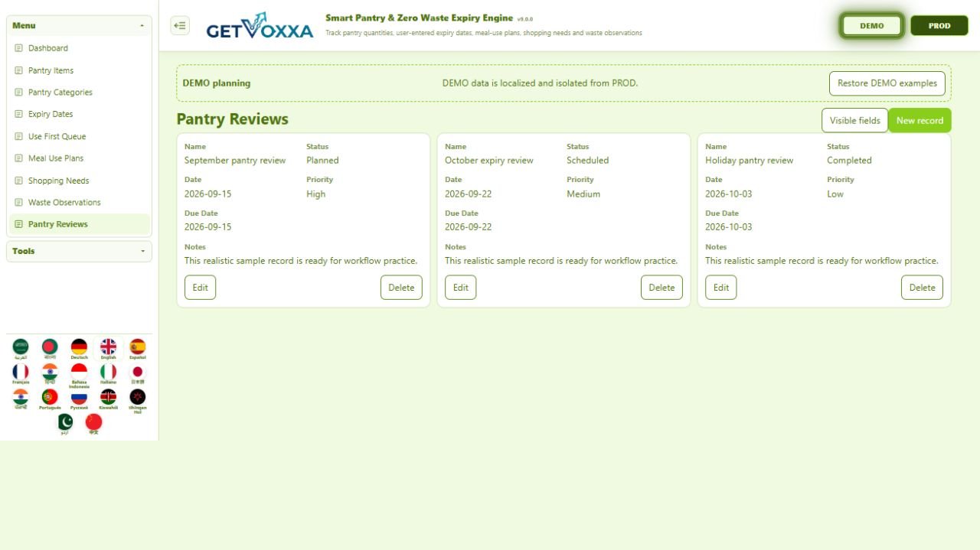Restore DEMO examples
This screenshot has height=550, width=980.
(887, 83)
